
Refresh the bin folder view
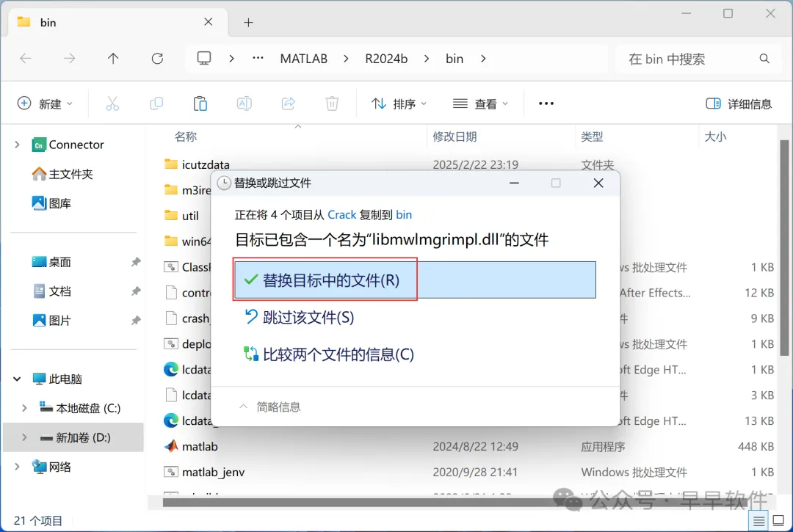pos(157,59)
